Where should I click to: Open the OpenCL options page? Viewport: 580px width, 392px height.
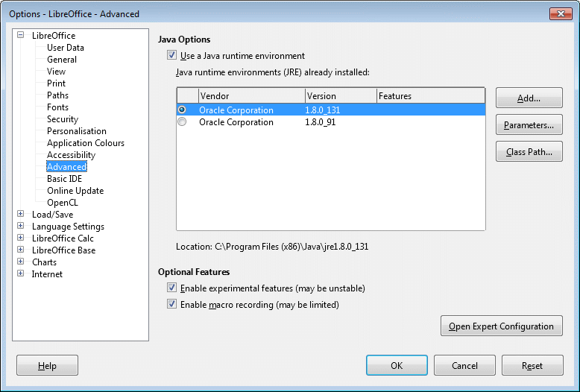63,203
